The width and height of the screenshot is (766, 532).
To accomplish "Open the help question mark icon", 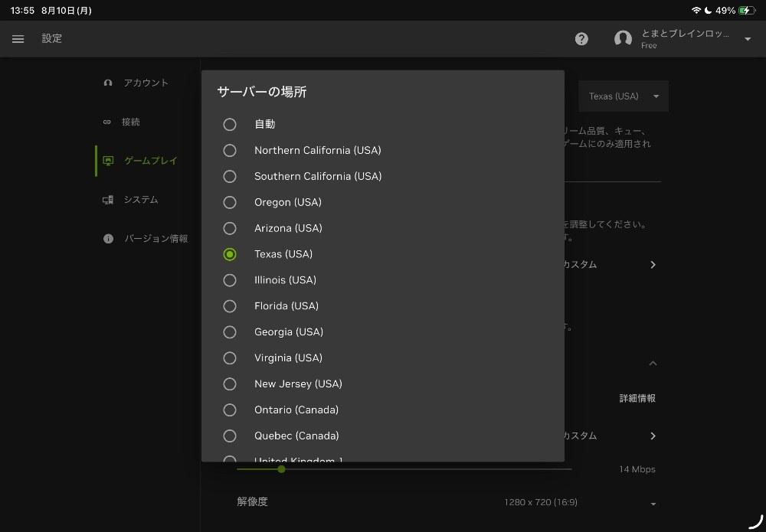I will tap(581, 39).
